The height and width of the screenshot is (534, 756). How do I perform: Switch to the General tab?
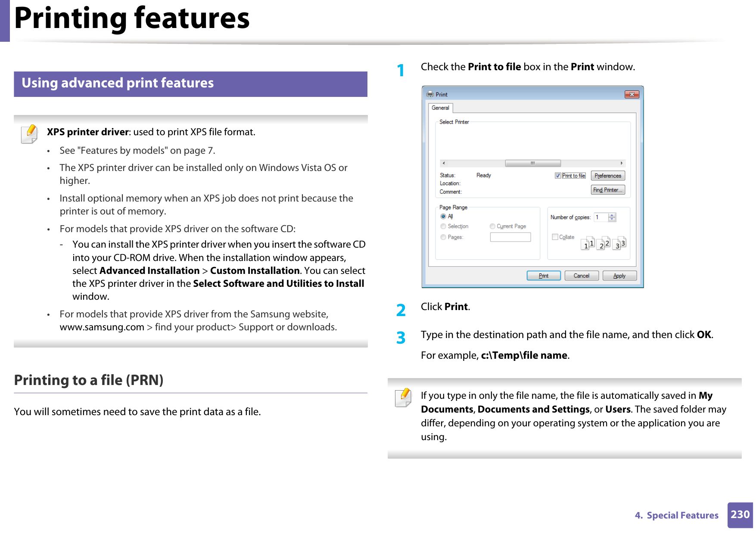click(441, 108)
